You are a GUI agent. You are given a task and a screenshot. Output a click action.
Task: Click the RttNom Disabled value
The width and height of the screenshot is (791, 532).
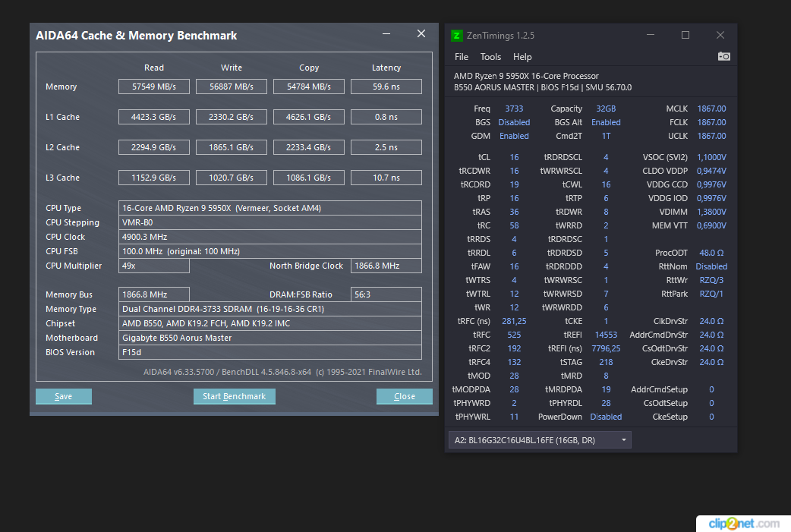711,266
